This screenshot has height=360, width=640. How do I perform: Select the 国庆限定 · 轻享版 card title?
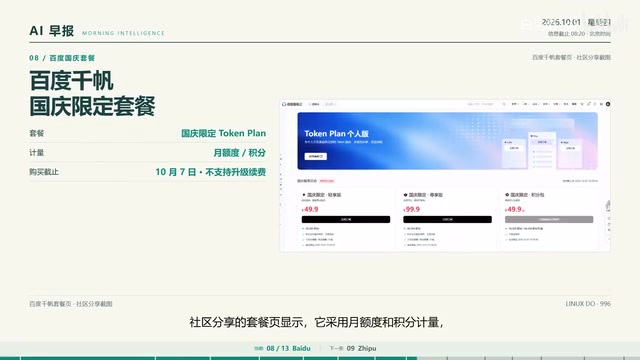pos(324,195)
